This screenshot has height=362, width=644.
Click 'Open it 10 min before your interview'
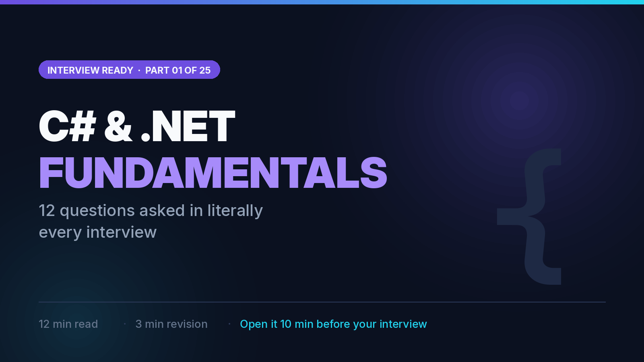coord(333,324)
